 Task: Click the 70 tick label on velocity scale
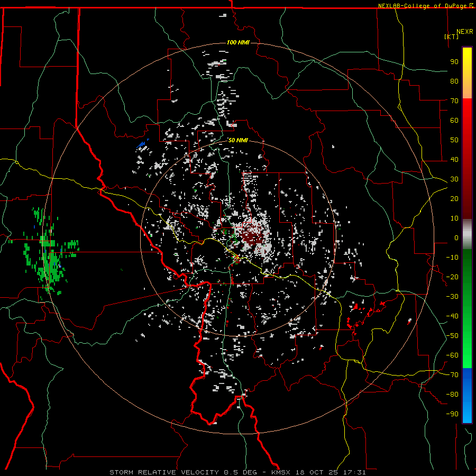(454, 101)
